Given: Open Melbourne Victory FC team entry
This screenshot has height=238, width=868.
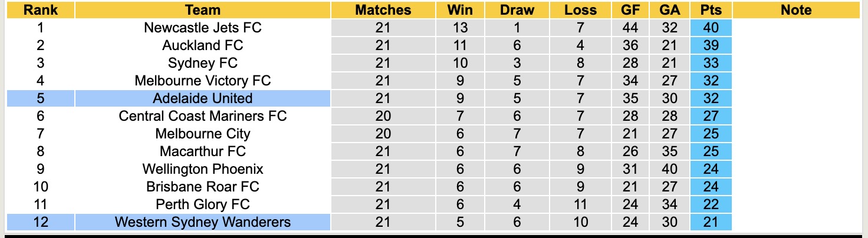Looking at the screenshot, I should [x=202, y=81].
